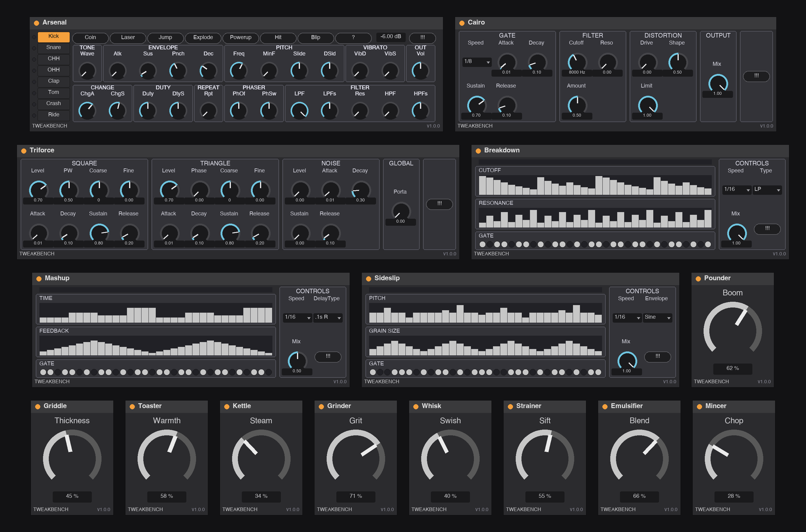Screen dimensions: 806x532
Task: Open the Mashup Speed 1/16 dropdown
Action: coord(298,317)
